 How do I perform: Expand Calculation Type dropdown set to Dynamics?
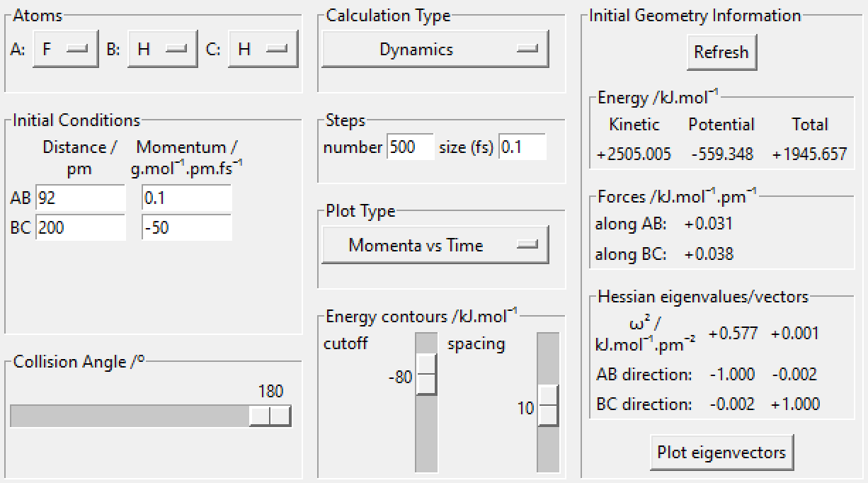435,50
